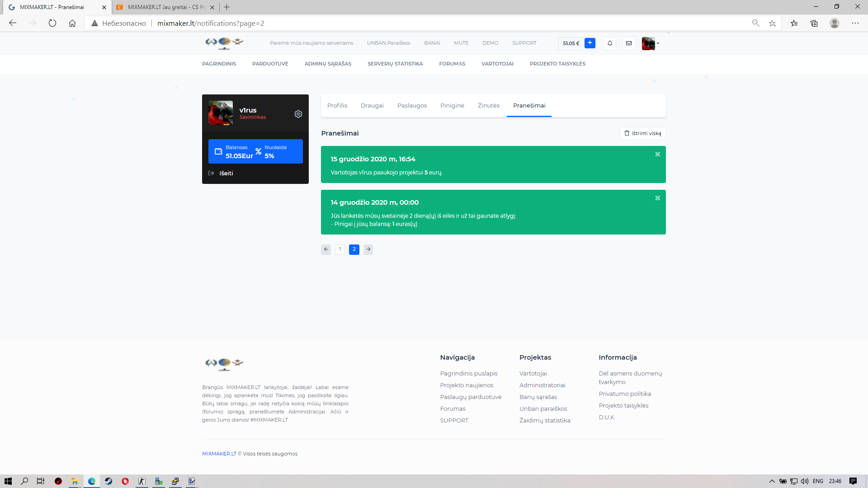Switch to the Profilis tab
This screenshot has width=868, height=488.
337,106
